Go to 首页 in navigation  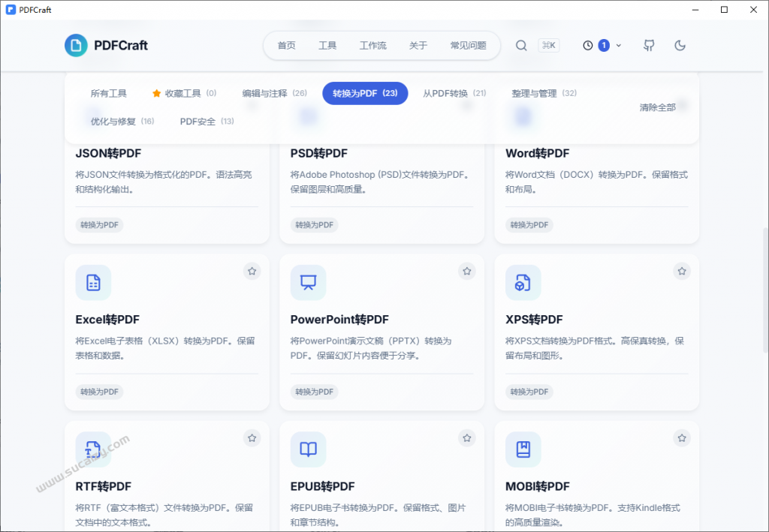click(286, 46)
